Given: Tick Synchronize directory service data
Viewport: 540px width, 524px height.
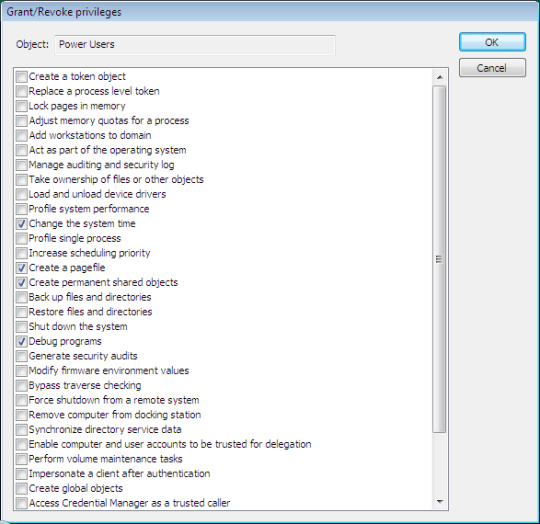Looking at the screenshot, I should coord(21,430).
